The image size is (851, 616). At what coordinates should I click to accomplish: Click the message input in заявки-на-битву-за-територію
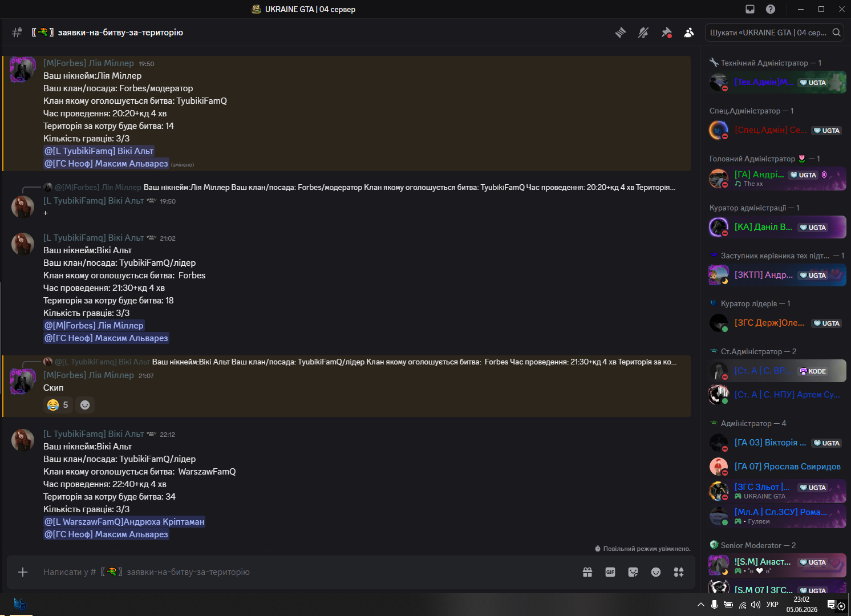click(308, 572)
